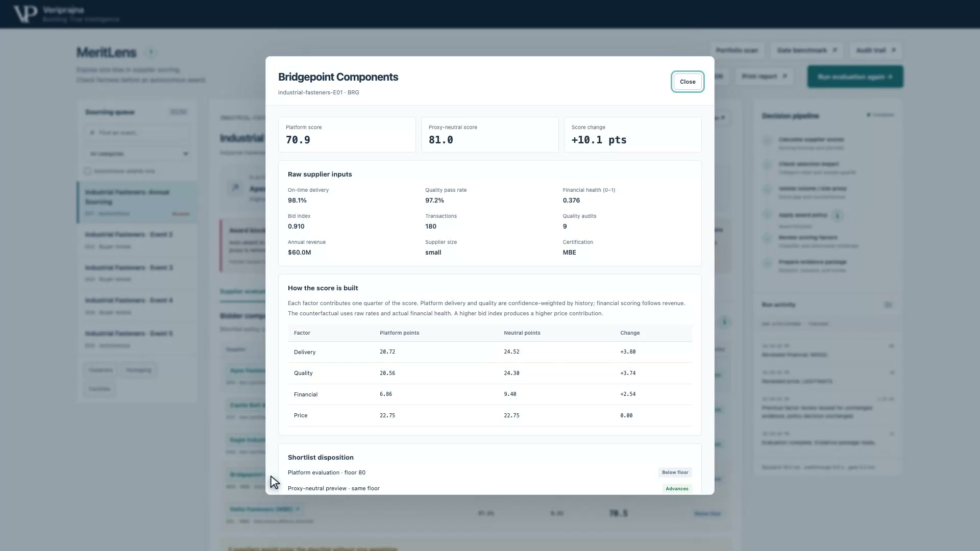Click the Advances badge
Screen dimensions: 980x551
pos(677,489)
